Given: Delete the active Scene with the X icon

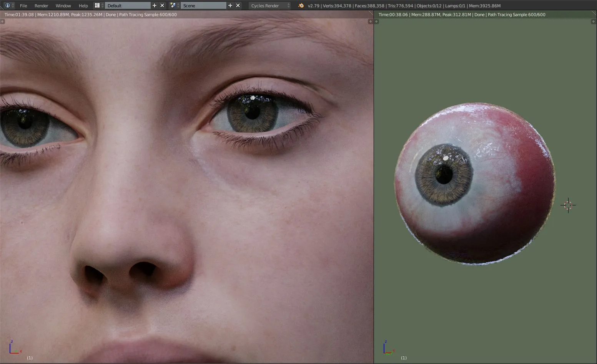Looking at the screenshot, I should [238, 5].
